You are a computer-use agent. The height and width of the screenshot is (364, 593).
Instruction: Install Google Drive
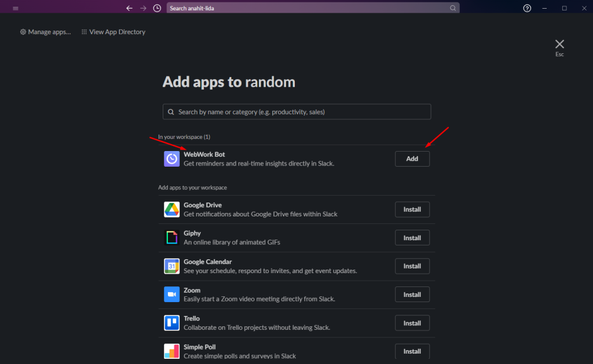click(x=412, y=209)
